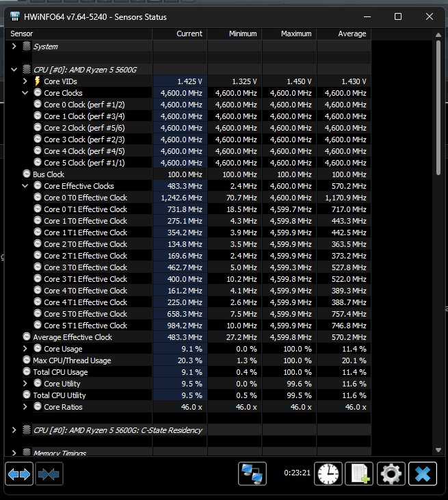Click clock icon beside Core 3 Clock
The image size is (448, 500).
[38, 139]
